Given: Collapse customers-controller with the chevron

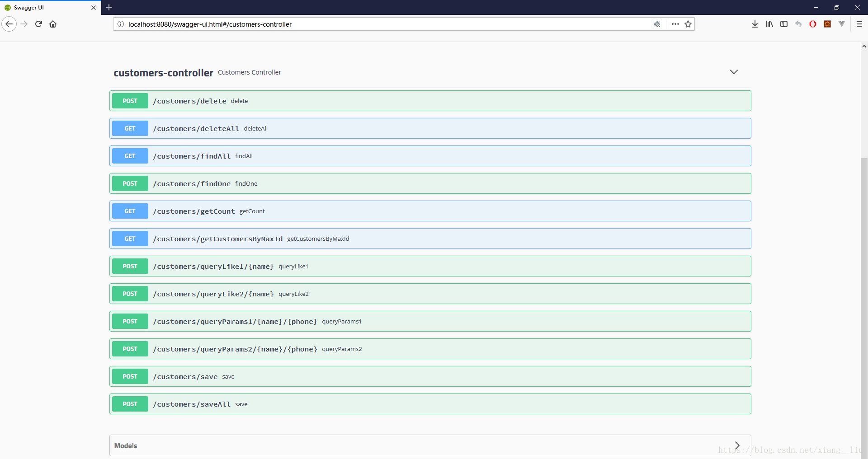Looking at the screenshot, I should pos(734,72).
